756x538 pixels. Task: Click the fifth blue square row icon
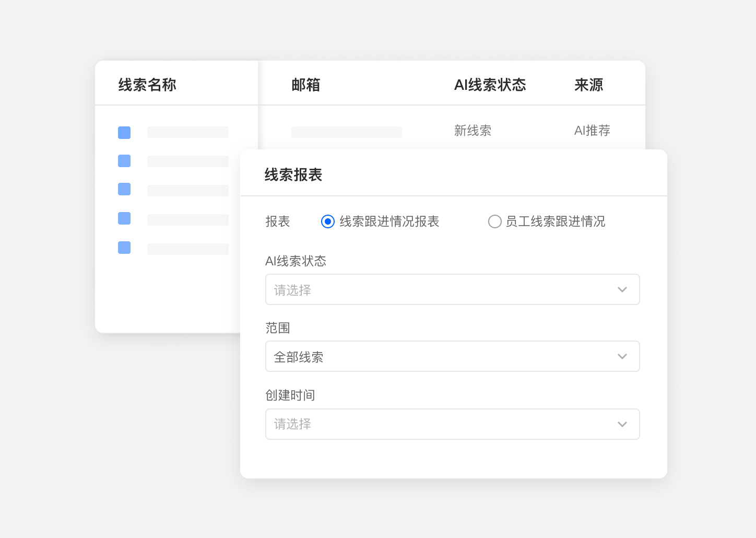[124, 248]
